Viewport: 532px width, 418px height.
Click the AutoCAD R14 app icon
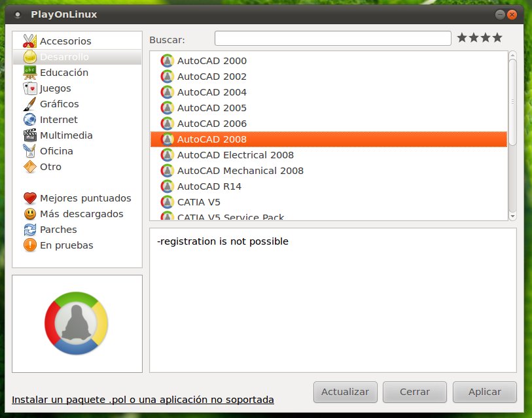(168, 186)
